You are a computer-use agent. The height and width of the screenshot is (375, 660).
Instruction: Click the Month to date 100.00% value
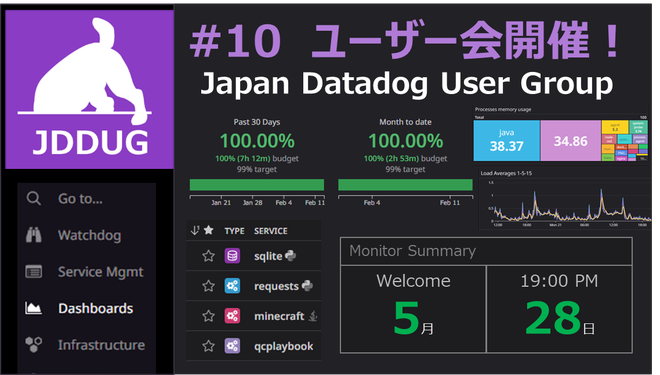pos(406,141)
